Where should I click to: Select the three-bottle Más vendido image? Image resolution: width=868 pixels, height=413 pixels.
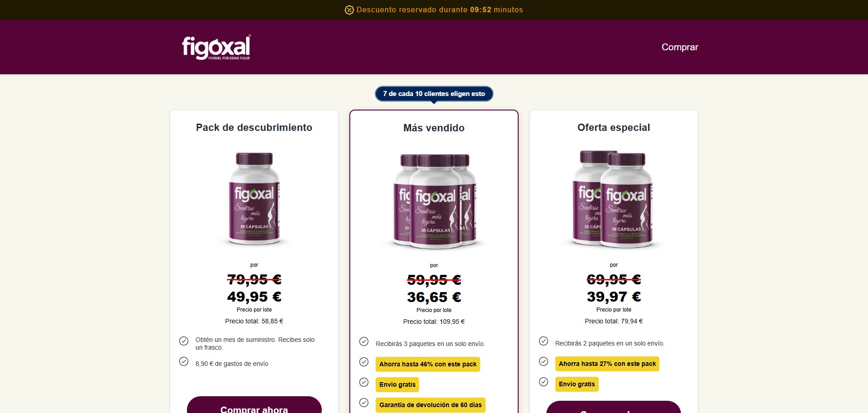point(434,201)
